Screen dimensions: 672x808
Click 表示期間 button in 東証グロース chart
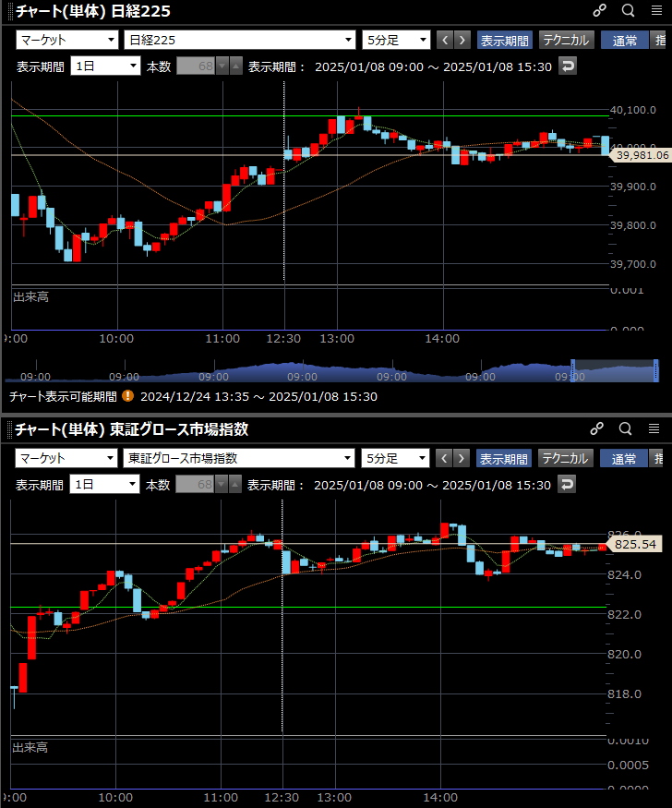504,458
